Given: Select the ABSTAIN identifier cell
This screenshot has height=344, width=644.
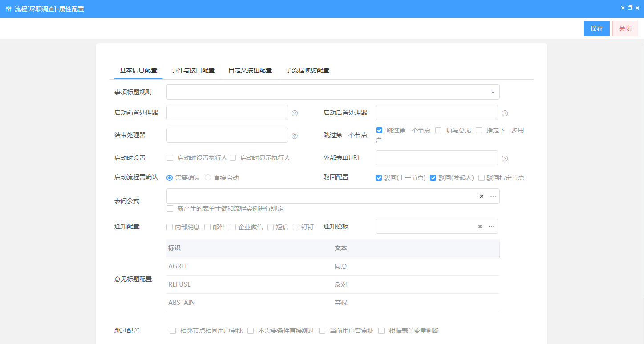Looking at the screenshot, I should click(x=250, y=303).
